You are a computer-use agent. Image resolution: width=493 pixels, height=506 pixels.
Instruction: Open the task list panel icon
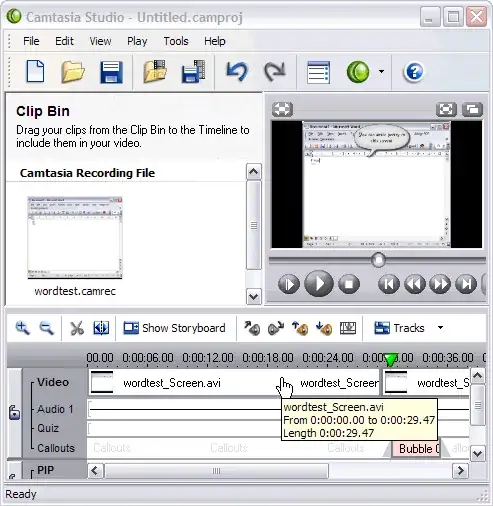[318, 72]
